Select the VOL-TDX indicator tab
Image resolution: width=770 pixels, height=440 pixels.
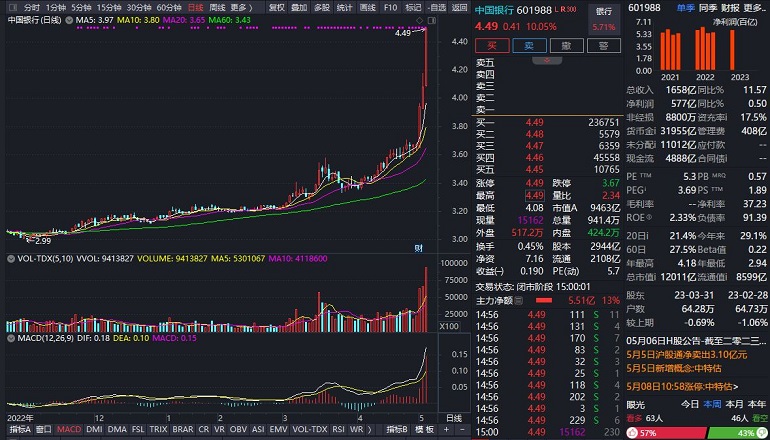pyautogui.click(x=309, y=429)
